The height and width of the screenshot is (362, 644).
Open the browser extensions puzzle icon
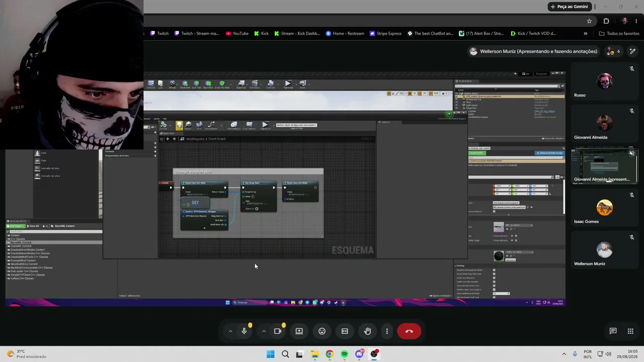pos(606,21)
